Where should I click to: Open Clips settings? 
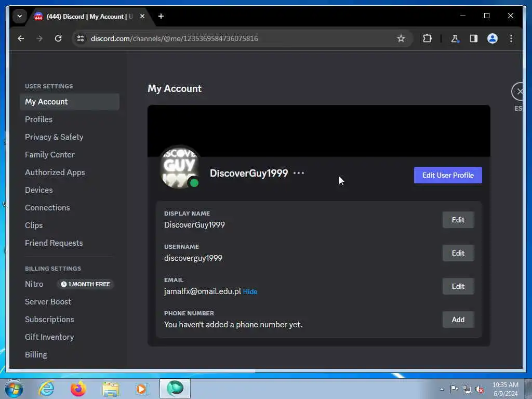(x=34, y=225)
